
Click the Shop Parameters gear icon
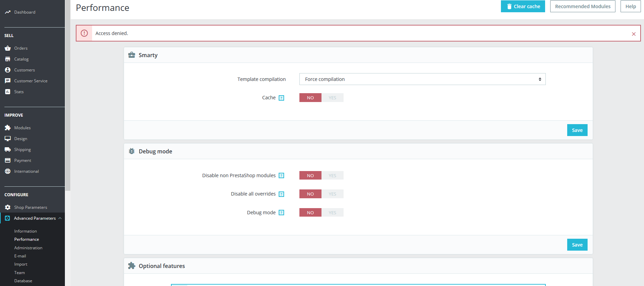coord(7,207)
